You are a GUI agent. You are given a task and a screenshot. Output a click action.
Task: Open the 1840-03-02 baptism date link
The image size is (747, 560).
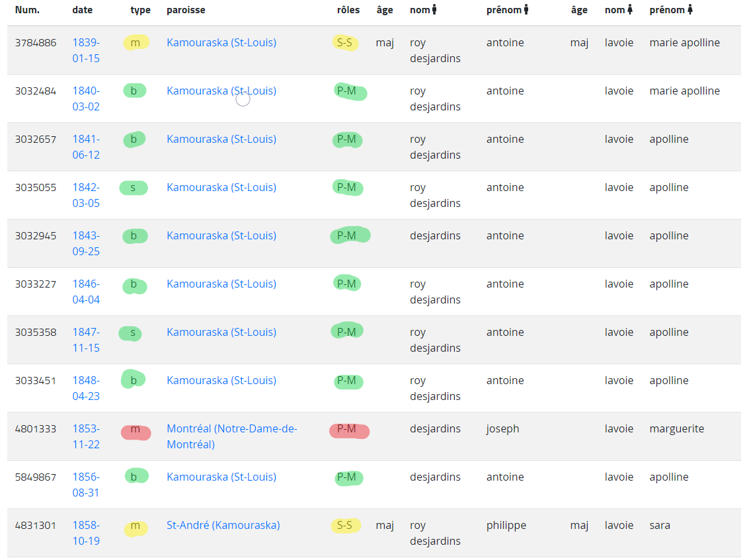(x=86, y=99)
